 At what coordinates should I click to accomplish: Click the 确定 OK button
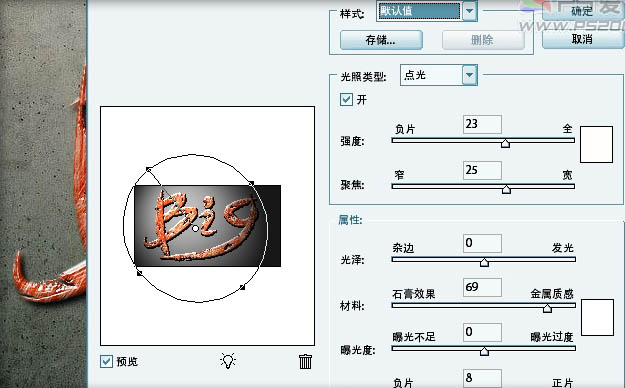[x=583, y=11]
